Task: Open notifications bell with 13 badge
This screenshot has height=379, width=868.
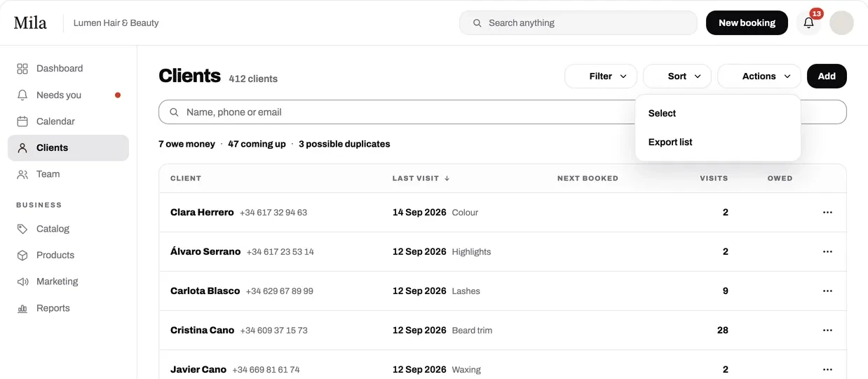Action: 808,22
